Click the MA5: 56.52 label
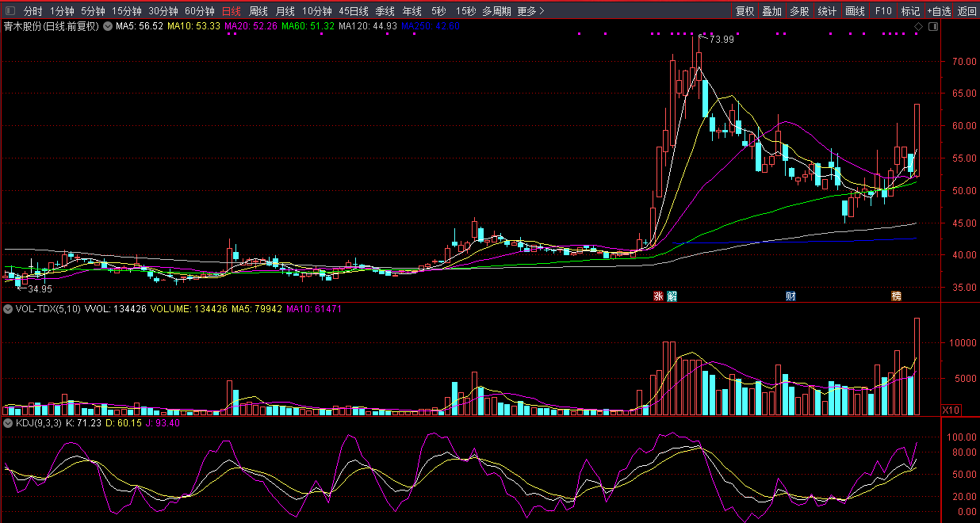Image resolution: width=980 pixels, height=523 pixels. (x=140, y=26)
